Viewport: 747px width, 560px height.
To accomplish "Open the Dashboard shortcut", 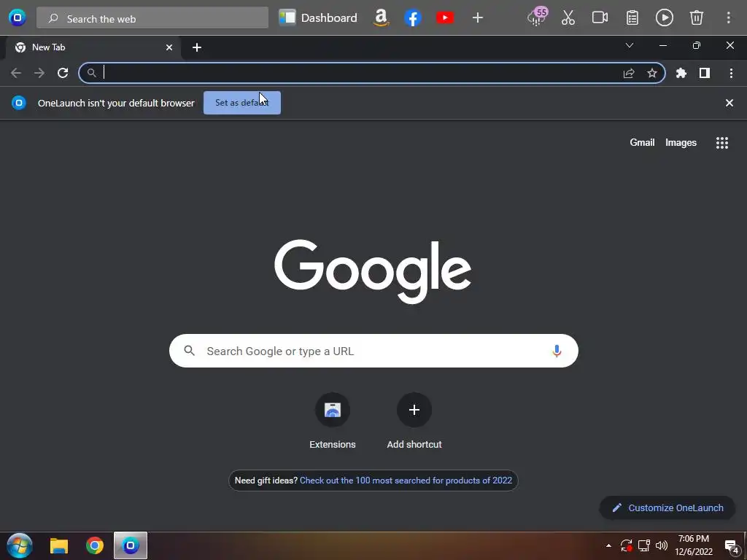I will (318, 18).
